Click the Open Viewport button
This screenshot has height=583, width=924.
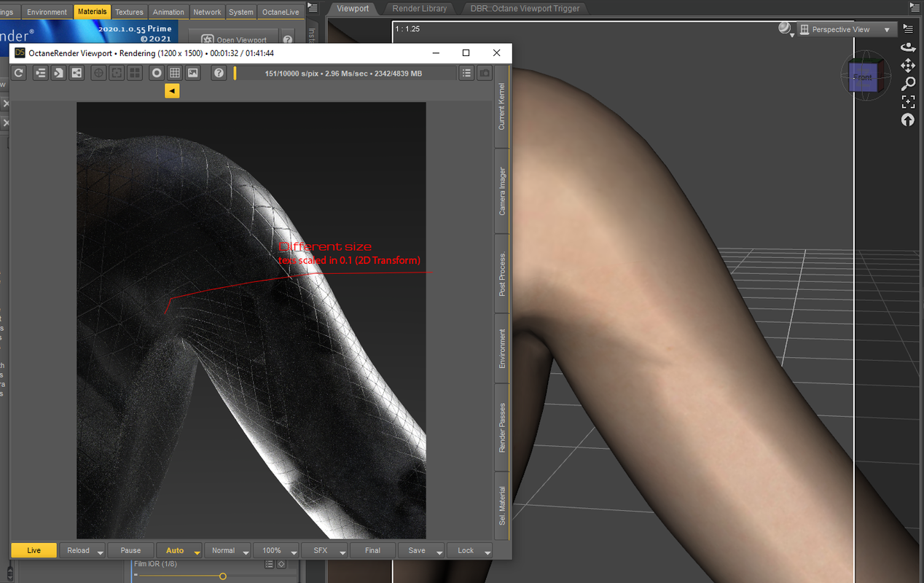(233, 39)
